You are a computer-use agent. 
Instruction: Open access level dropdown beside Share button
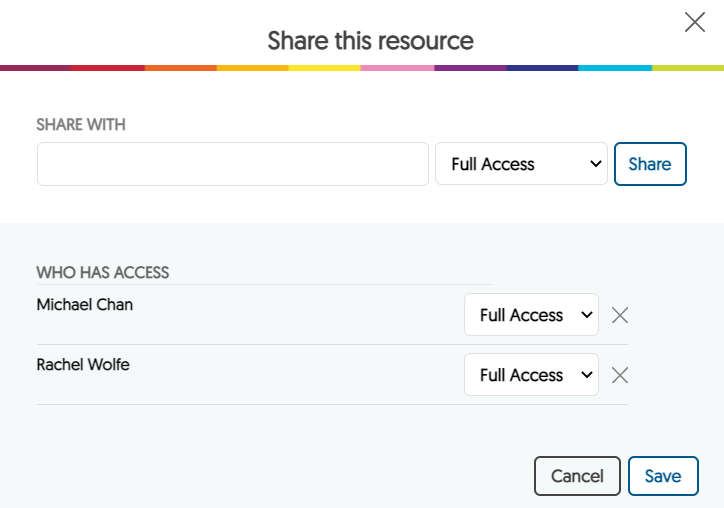pos(521,164)
